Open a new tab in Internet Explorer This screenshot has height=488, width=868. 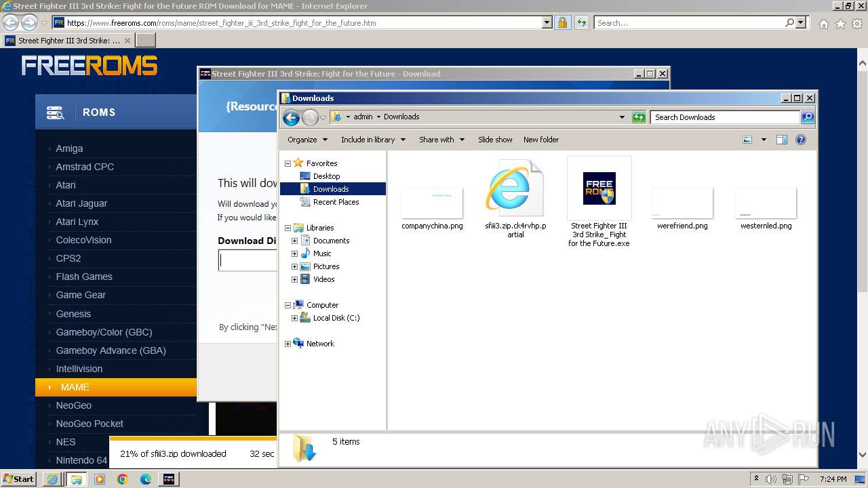click(x=146, y=41)
